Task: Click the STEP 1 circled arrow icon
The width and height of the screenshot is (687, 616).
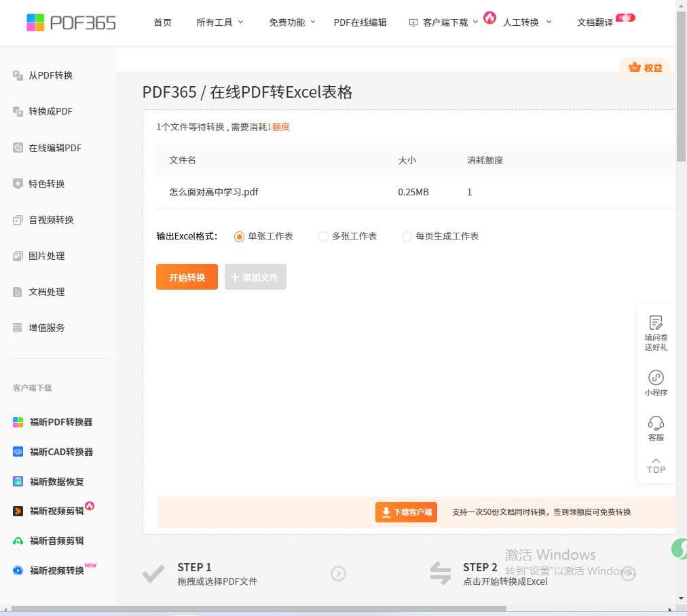Action: 338,573
